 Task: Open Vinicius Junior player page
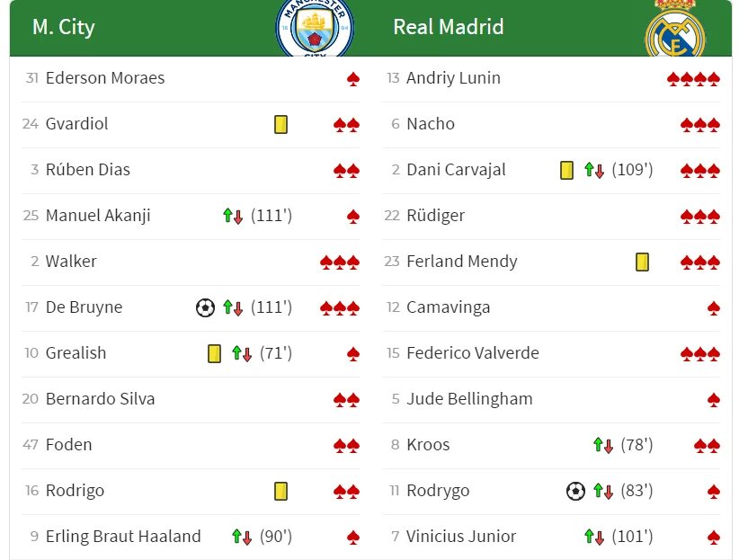click(461, 537)
